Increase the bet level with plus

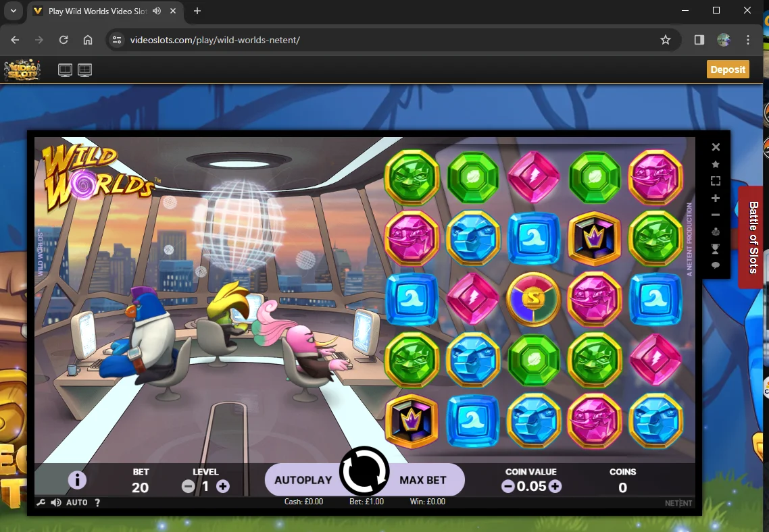point(222,487)
